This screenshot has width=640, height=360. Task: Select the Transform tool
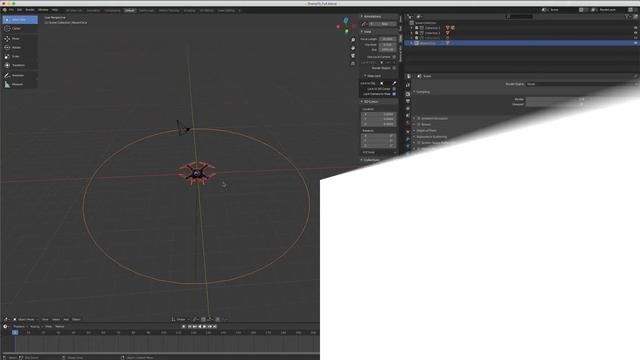20,65
